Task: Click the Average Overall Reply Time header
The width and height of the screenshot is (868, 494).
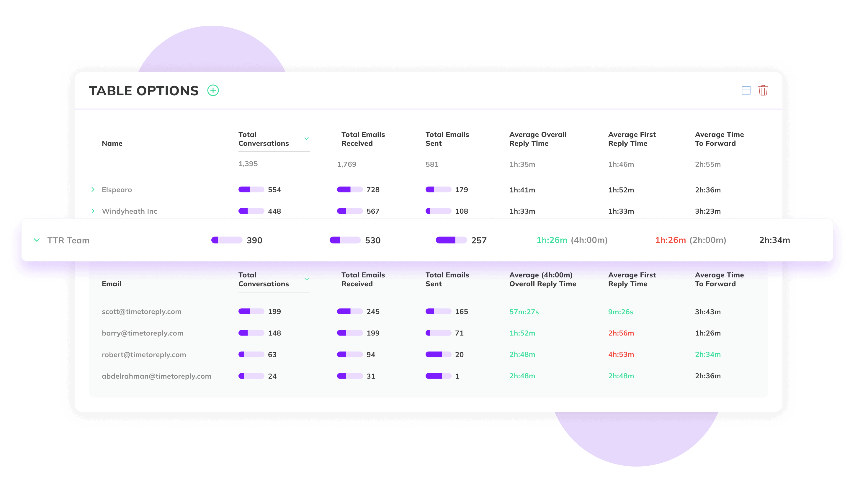Action: coord(537,139)
